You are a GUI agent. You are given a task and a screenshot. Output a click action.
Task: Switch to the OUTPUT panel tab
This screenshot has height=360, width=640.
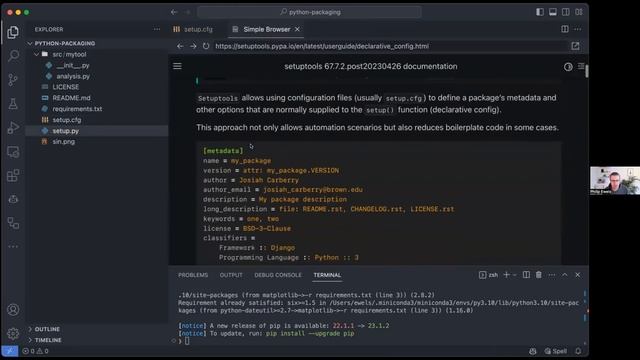coord(231,275)
